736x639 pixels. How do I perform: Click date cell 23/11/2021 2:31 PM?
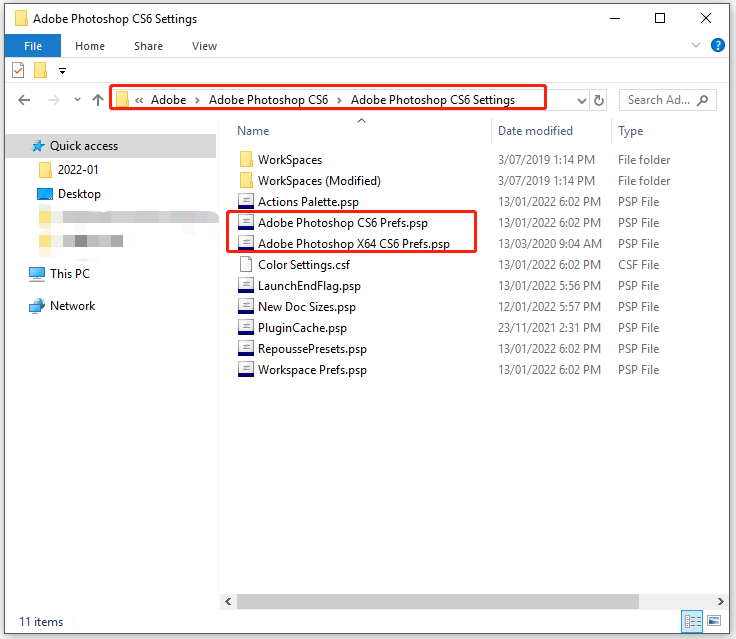[x=549, y=328]
